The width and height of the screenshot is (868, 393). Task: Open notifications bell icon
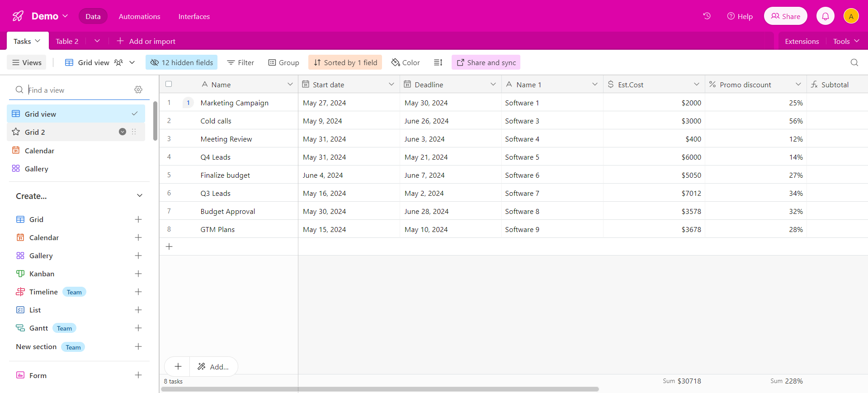(x=826, y=16)
